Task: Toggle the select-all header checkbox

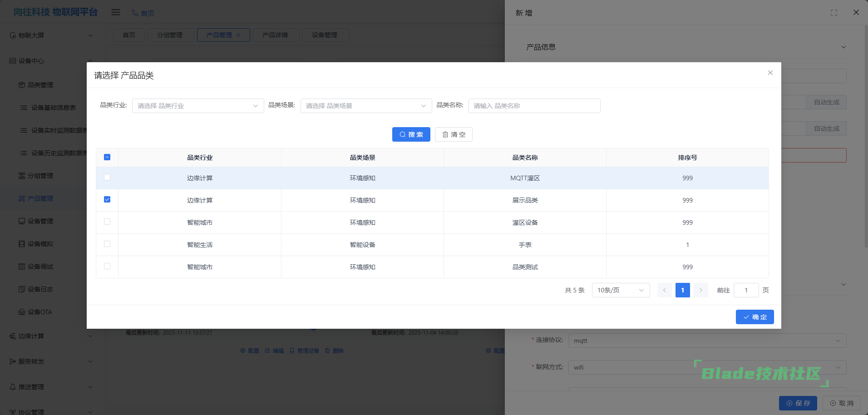Action: (x=107, y=157)
